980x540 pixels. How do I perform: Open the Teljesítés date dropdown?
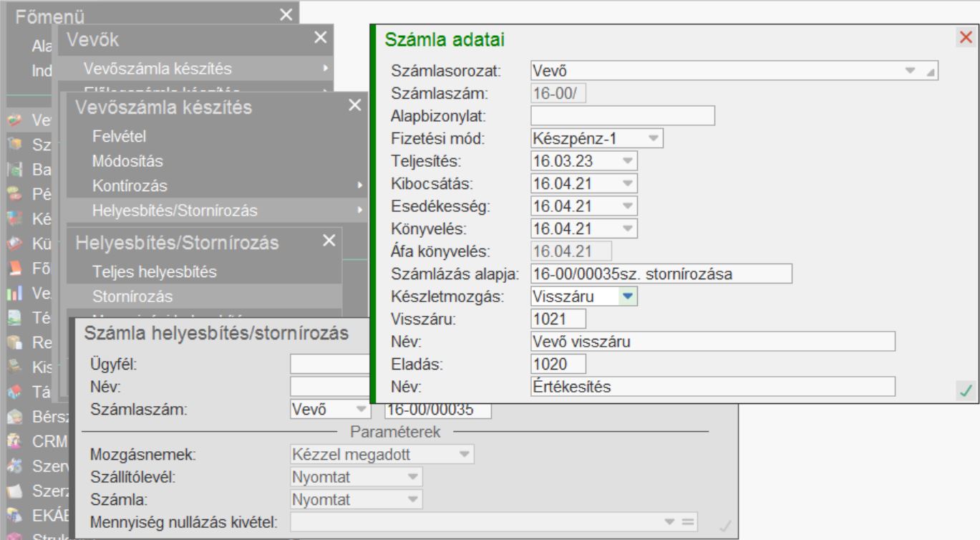point(627,160)
